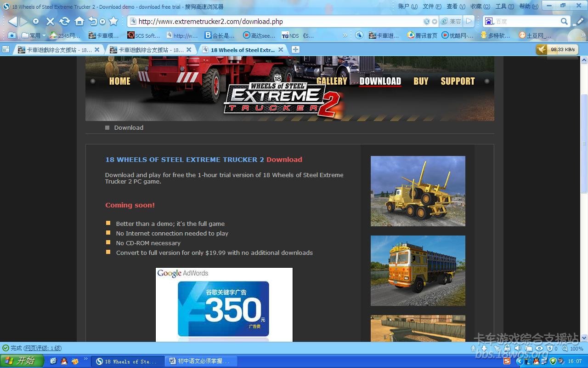
Task: Open the 查看(V) menu
Action: [x=456, y=6]
